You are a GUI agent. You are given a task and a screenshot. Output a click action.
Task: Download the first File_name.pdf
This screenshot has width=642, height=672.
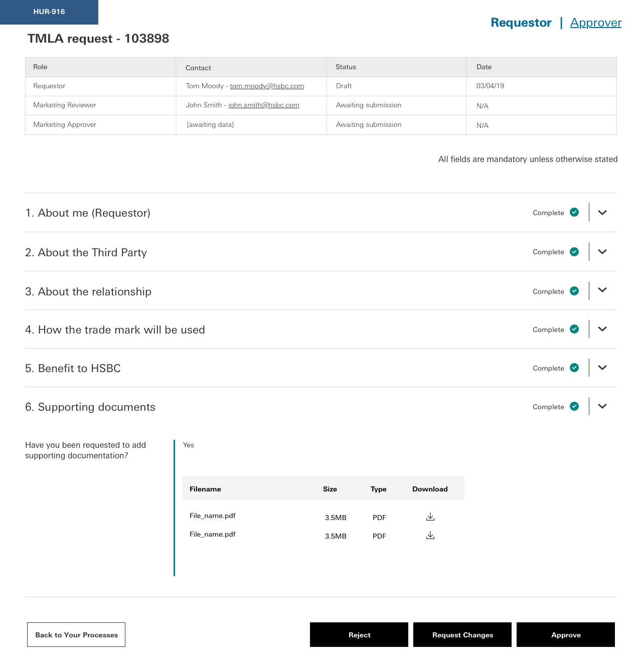[x=430, y=517]
